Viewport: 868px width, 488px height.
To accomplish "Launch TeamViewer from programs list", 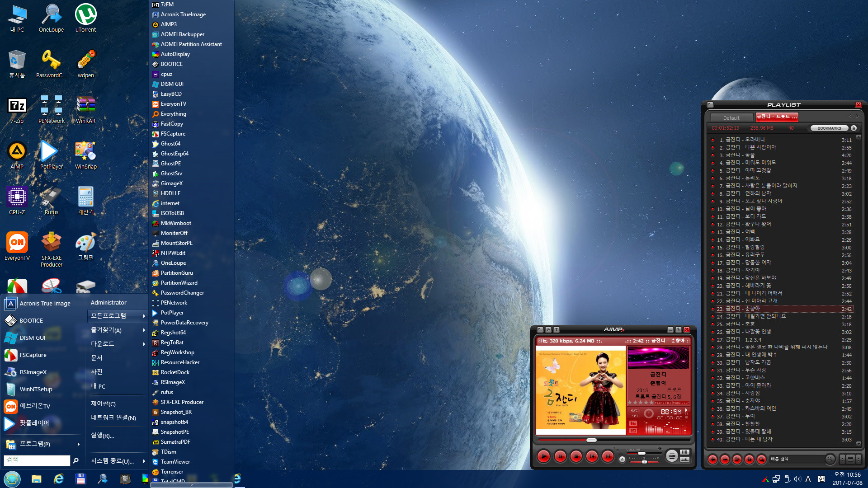I will click(191, 462).
